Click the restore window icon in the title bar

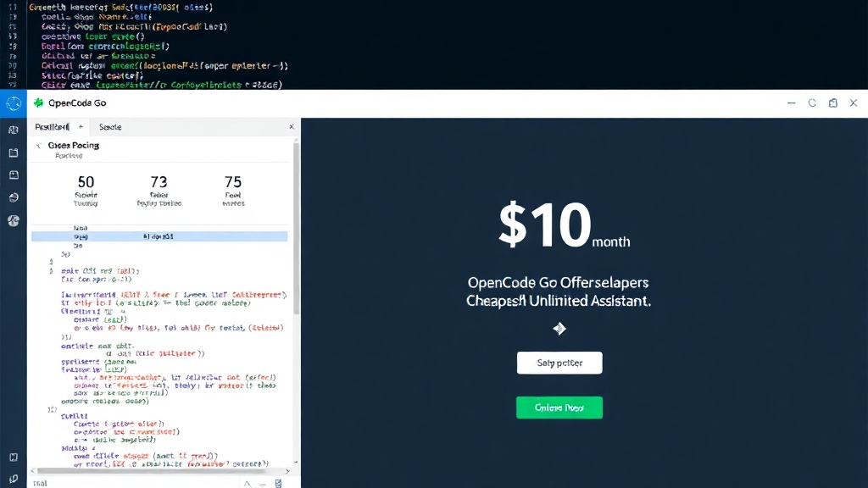point(832,103)
